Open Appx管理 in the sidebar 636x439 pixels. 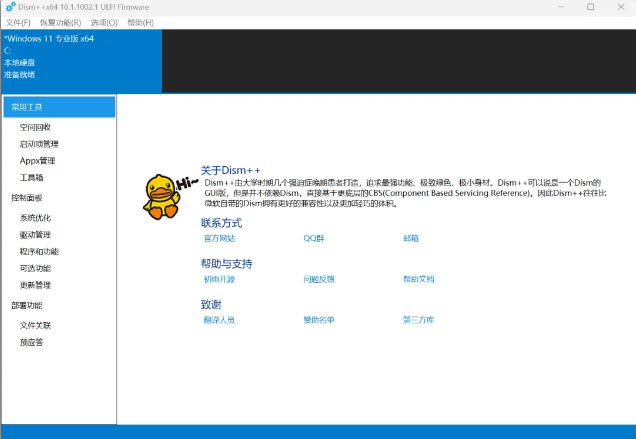[37, 161]
